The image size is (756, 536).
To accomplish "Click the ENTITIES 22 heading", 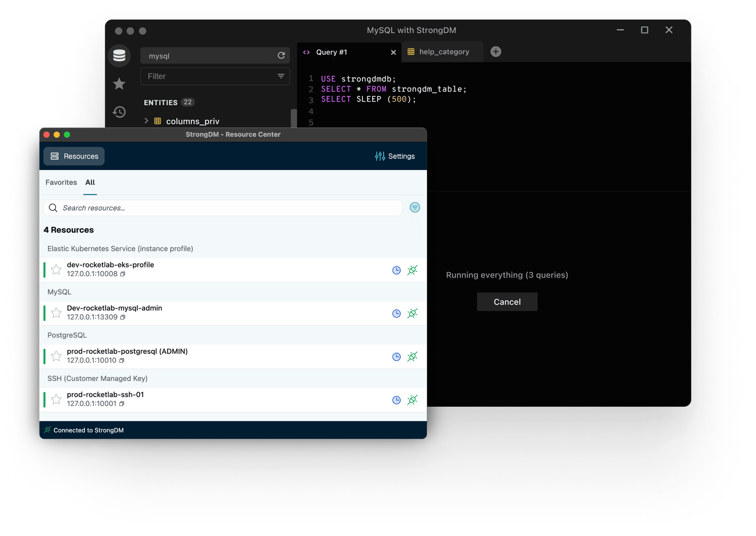I will tap(169, 102).
